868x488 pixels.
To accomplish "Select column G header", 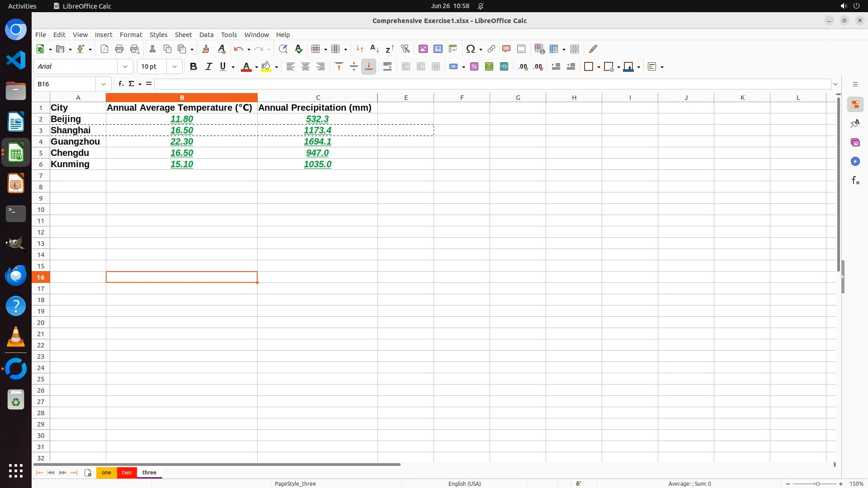I will 518,98.
